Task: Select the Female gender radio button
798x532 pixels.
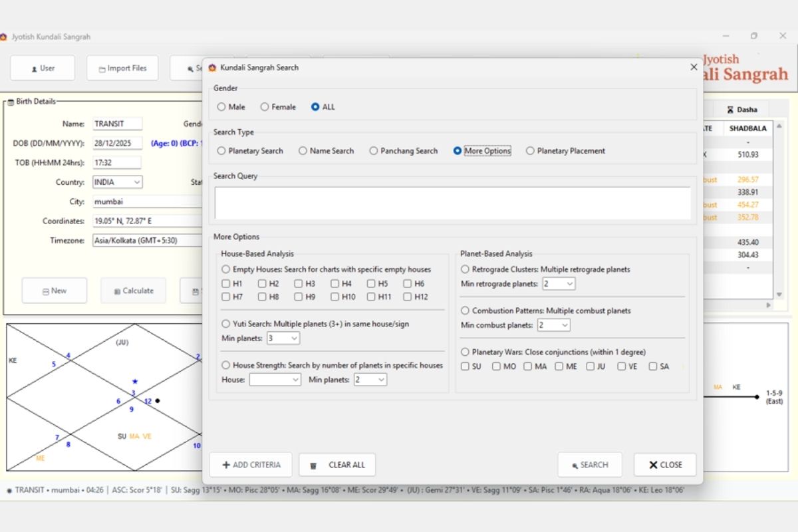Action: click(265, 106)
